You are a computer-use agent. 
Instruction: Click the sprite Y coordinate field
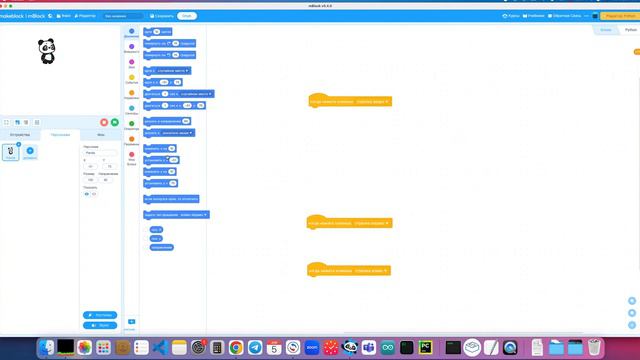(x=109, y=166)
